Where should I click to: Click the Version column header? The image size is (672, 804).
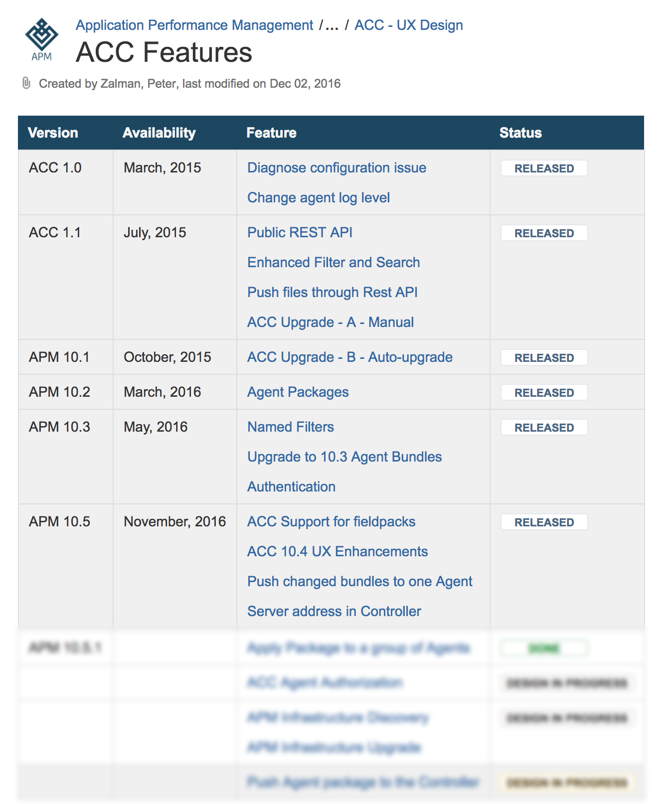[53, 133]
